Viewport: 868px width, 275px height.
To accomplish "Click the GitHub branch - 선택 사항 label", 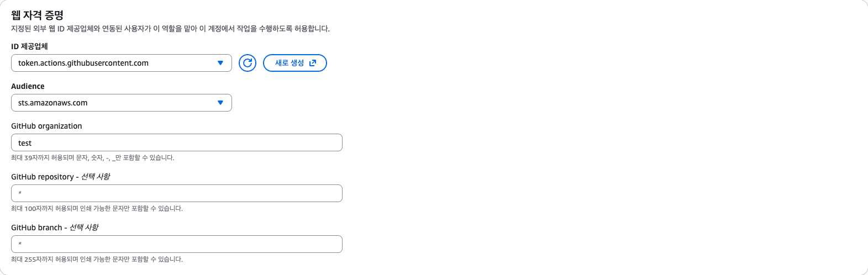I will click(55, 228).
